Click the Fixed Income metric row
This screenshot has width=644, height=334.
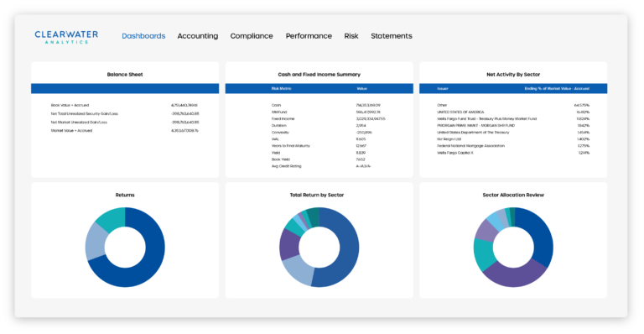pos(328,118)
